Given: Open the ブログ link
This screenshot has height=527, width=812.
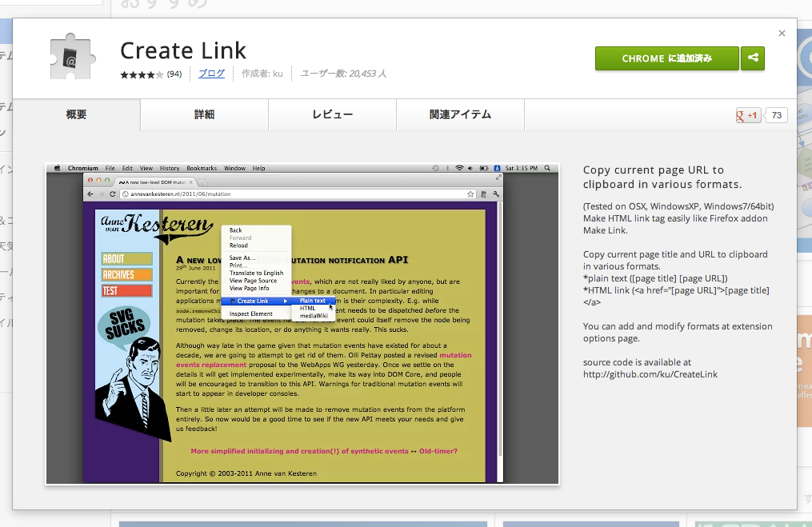Looking at the screenshot, I should 211,74.
